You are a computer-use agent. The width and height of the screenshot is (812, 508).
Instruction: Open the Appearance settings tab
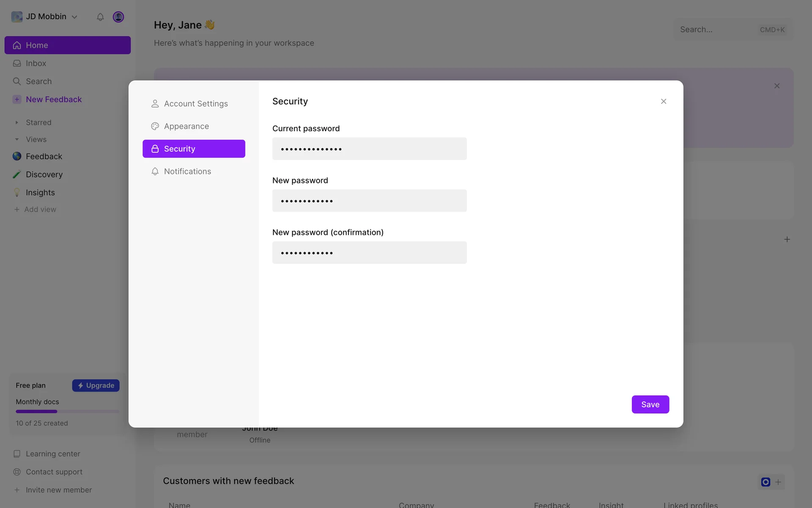[x=186, y=126]
